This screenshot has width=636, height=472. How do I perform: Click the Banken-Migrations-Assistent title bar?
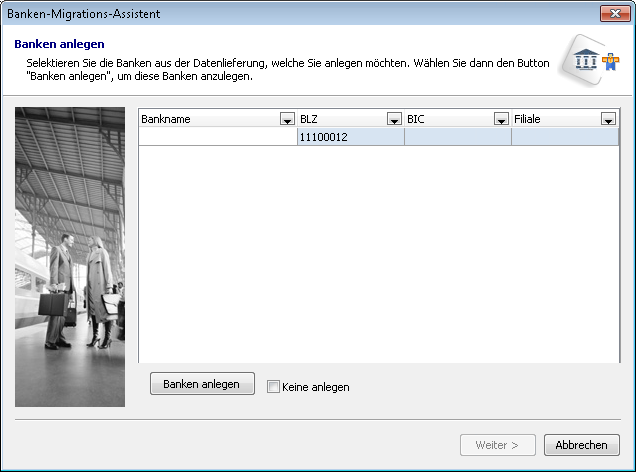[x=300, y=13]
